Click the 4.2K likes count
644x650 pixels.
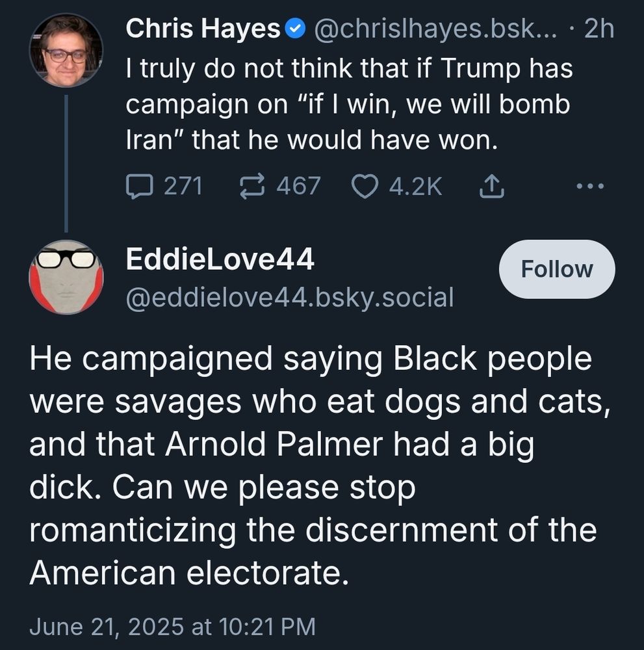415,187
